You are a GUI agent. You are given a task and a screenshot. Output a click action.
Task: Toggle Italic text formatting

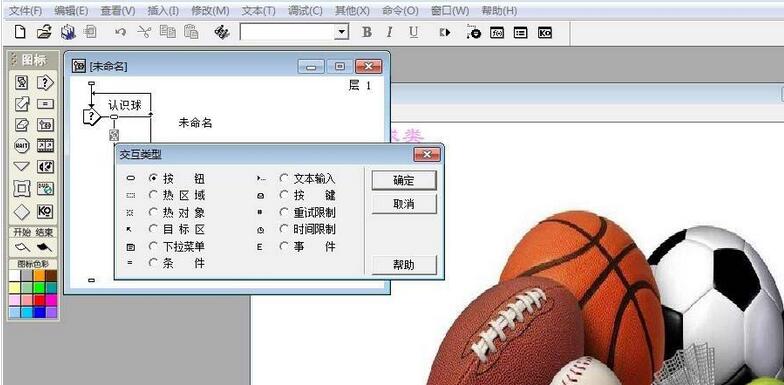coord(390,32)
